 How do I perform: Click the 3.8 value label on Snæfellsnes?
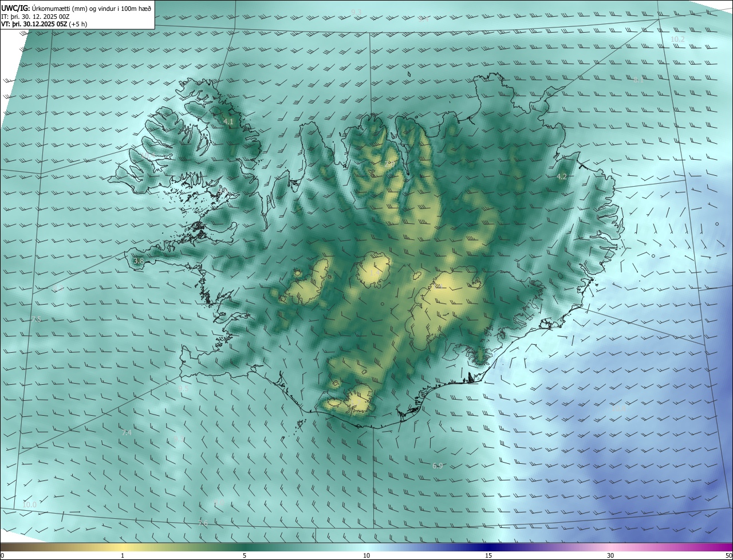coord(139,261)
